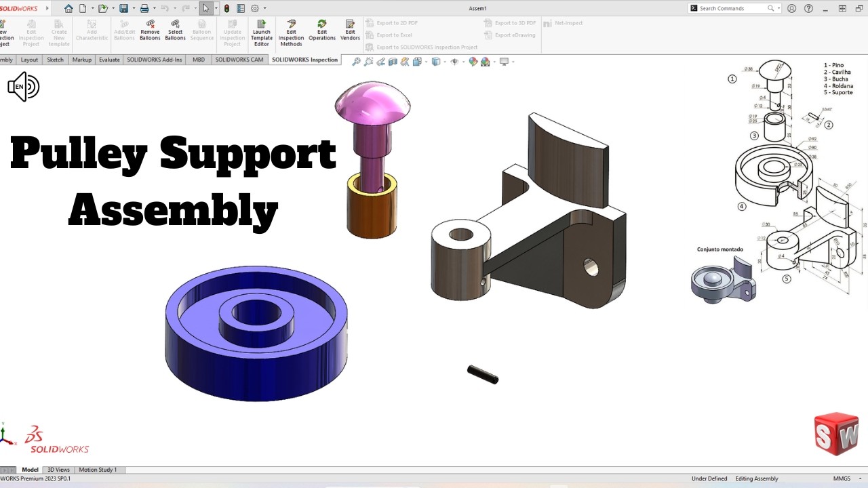Open the user login account icon
The width and height of the screenshot is (868, 488).
pos(791,9)
